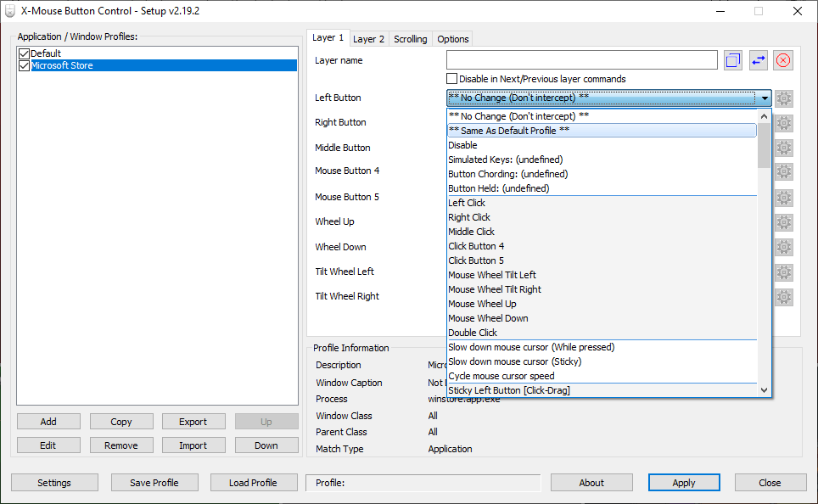818x504 pixels.
Task: Toggle the Microsoft Store profile checkbox
Action: (24, 65)
